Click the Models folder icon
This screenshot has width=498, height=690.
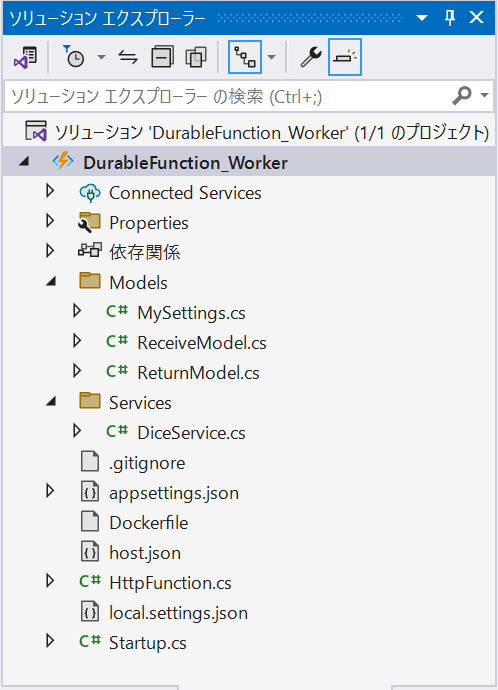pyautogui.click(x=90, y=280)
